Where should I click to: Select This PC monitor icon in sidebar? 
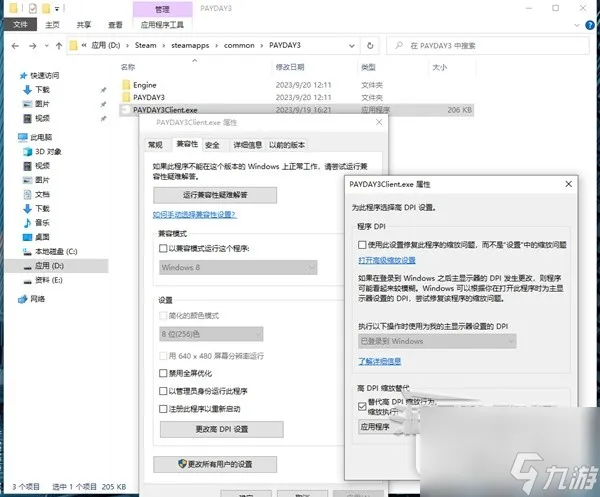click(23, 137)
